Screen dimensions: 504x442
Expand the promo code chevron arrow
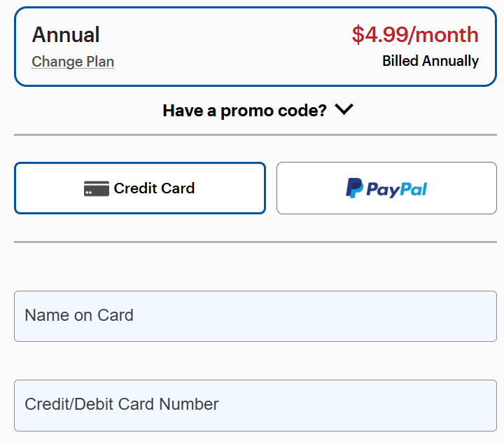344,110
